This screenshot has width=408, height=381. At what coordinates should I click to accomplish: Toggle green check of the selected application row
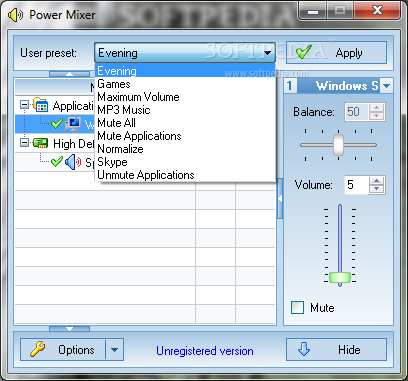(x=57, y=124)
